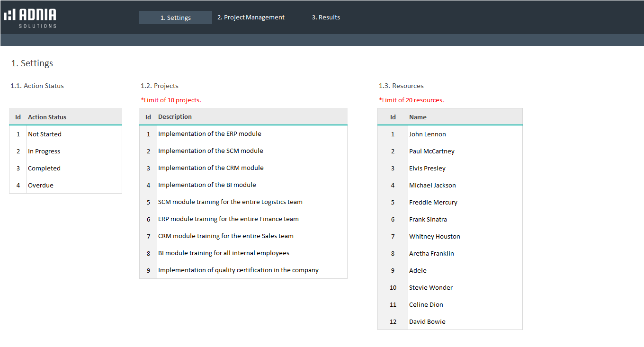The image size is (644, 347).
Task: Select the 'Completed' status cell
Action: point(44,169)
